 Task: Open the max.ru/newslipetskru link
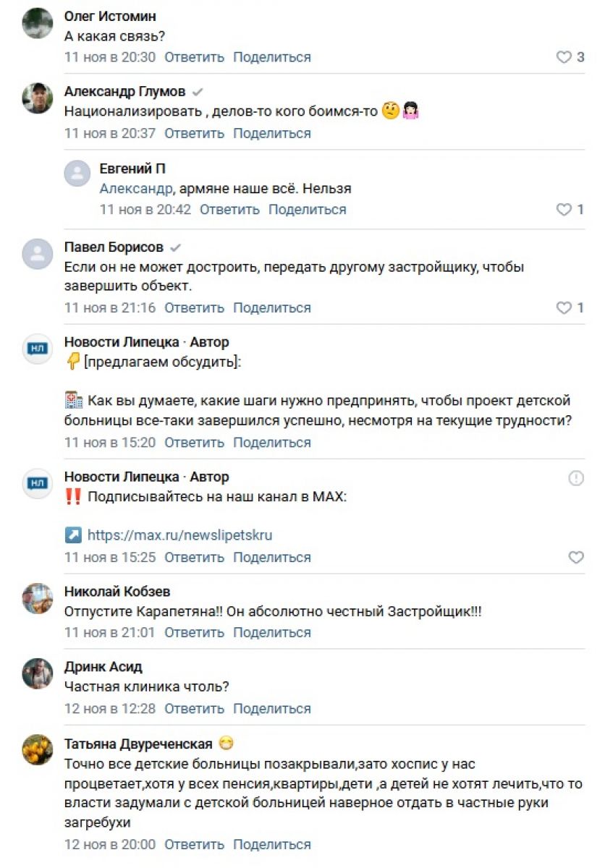179,535
